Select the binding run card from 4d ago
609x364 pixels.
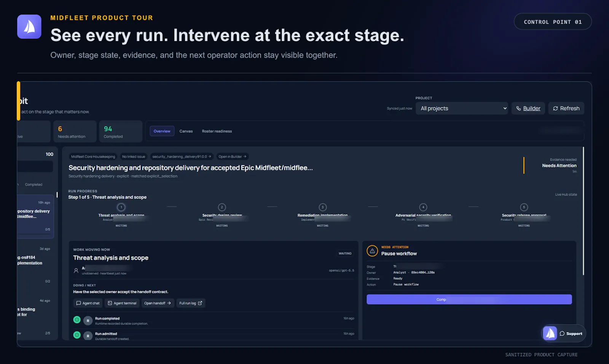coord(35,317)
